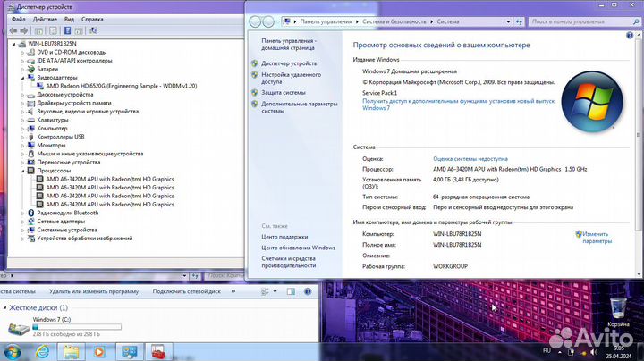Open Защита системы link
Viewport: 644px width, 361px height.
(x=284, y=93)
